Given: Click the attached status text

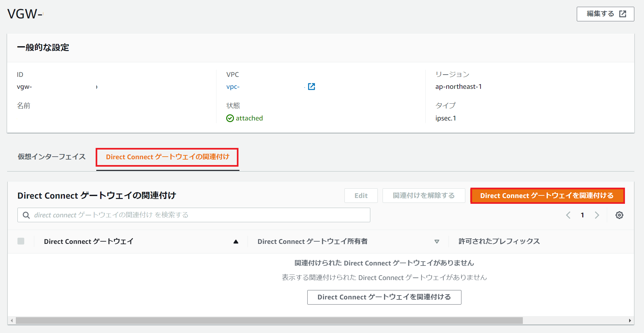Looking at the screenshot, I should click(249, 118).
